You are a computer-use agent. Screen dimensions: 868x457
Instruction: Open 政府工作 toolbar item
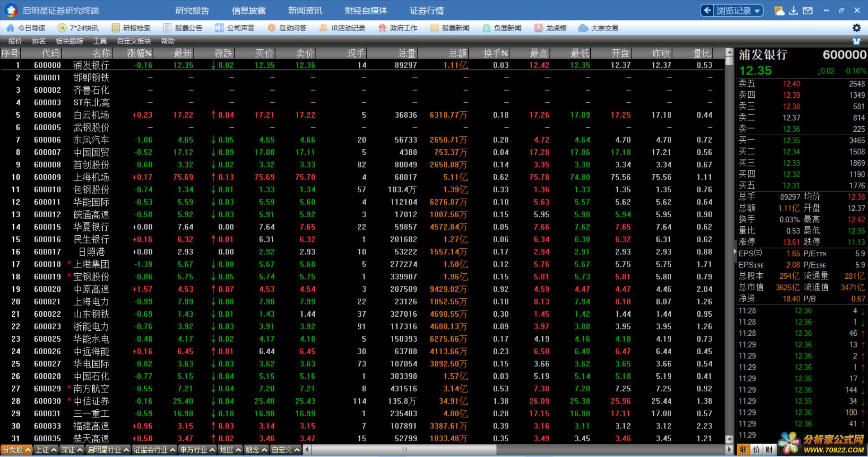point(398,28)
